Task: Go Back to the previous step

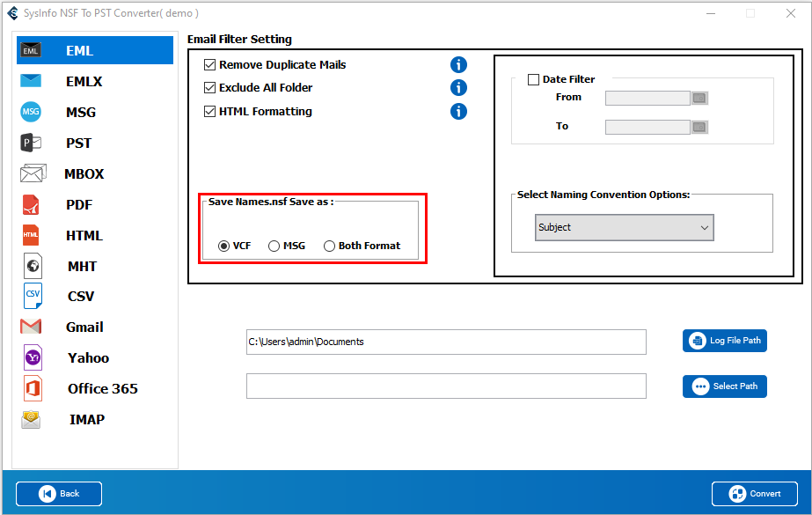Action: (x=59, y=494)
